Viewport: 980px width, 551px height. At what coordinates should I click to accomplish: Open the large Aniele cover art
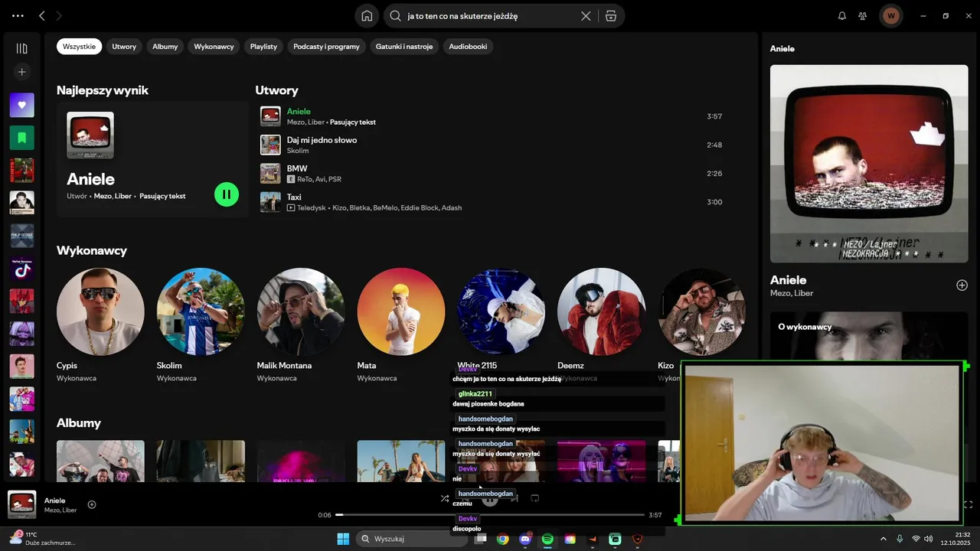(x=869, y=163)
